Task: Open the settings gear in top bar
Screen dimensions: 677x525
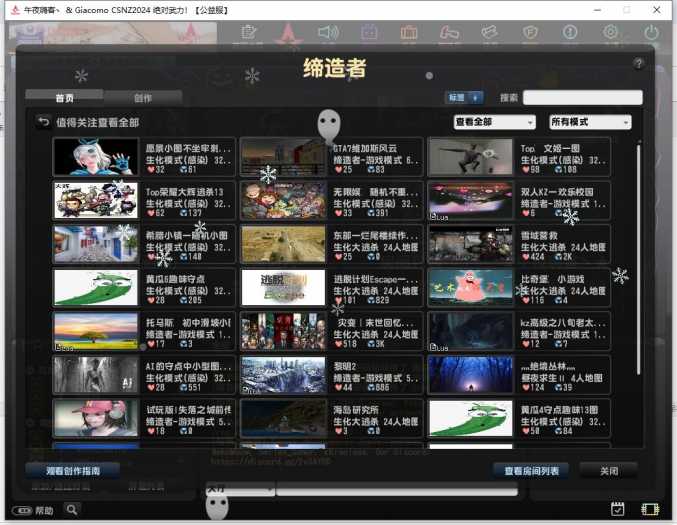Action: click(x=611, y=32)
